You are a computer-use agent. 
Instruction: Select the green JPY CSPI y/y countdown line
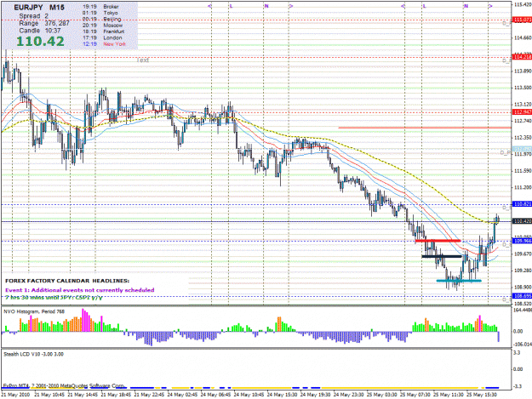pos(54,297)
